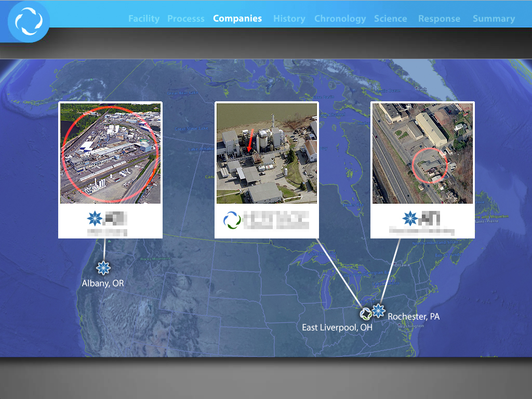
Task: Click the star logo in left company card
Action: [x=95, y=219]
